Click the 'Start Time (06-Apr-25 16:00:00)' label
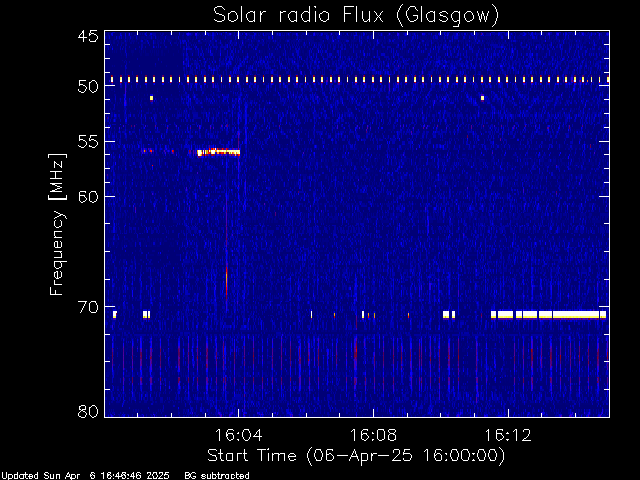Image resolution: width=640 pixels, height=480 pixels. [356, 456]
